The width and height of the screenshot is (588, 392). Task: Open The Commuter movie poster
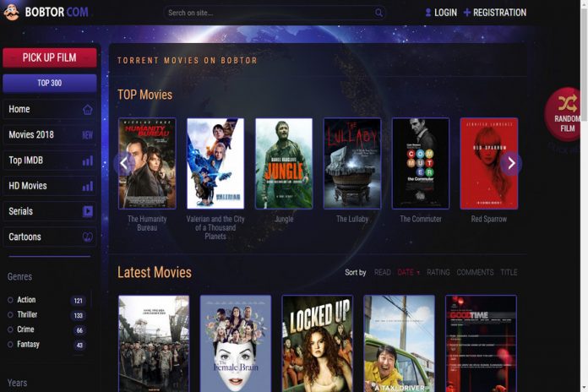click(421, 164)
